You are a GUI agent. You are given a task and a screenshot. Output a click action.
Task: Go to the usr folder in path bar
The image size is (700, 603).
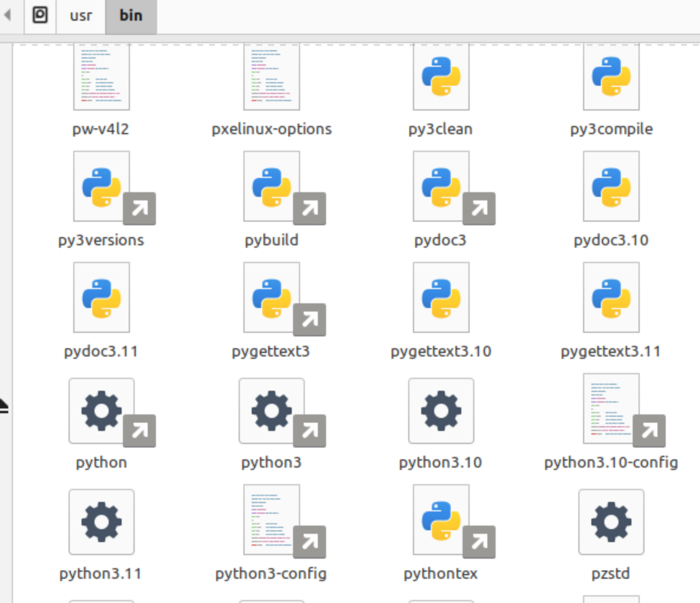pos(81,15)
